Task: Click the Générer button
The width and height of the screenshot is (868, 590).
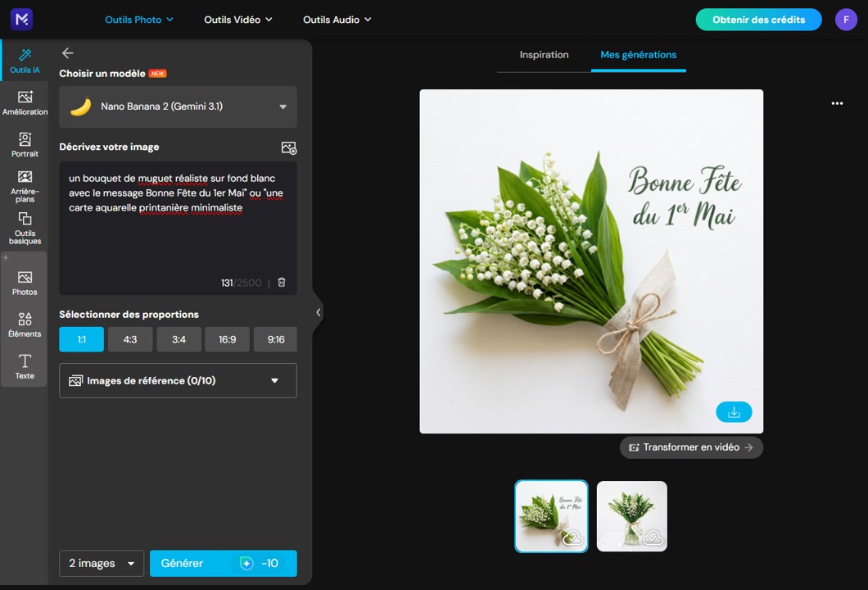Action: (224, 564)
